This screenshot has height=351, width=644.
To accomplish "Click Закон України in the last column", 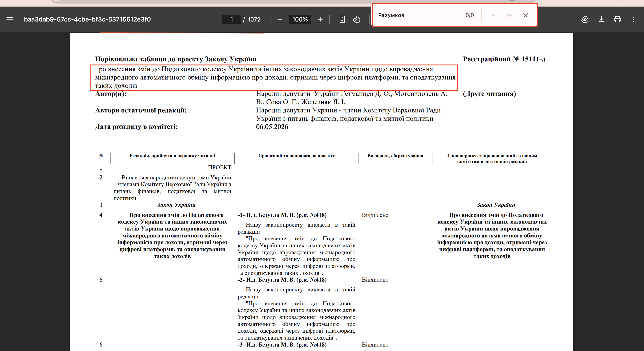I will pyautogui.click(x=496, y=205).
